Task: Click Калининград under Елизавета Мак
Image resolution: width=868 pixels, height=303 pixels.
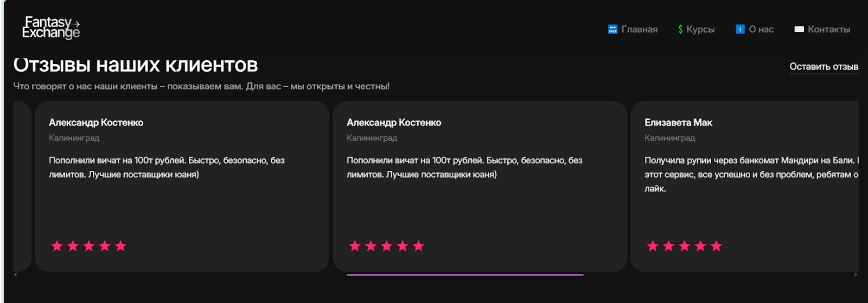Action: pyautogui.click(x=669, y=138)
